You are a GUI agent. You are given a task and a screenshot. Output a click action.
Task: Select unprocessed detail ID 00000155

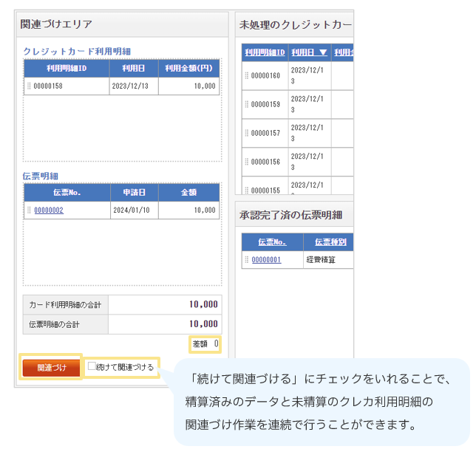(265, 191)
